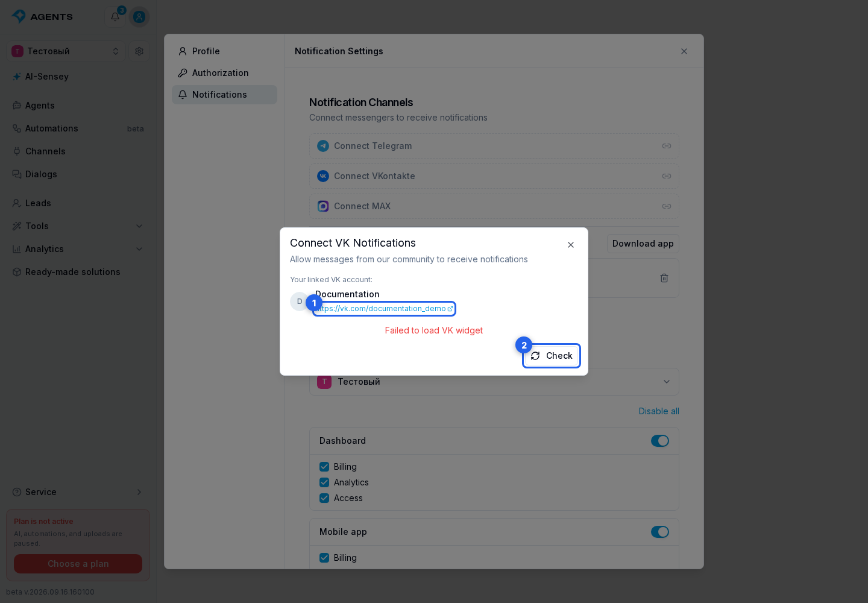Image resolution: width=868 pixels, height=603 pixels.
Task: Toggle the Mobile app notifications switch
Action: (660, 532)
